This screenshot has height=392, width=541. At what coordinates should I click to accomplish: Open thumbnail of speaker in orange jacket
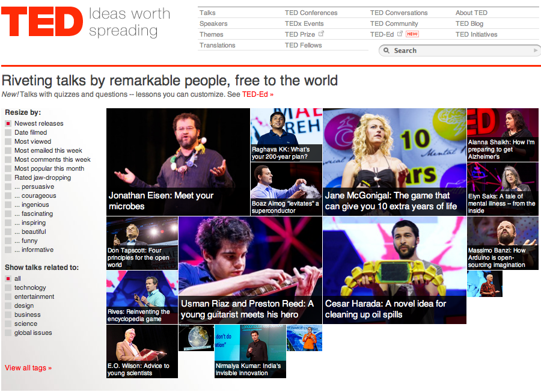tap(304, 338)
